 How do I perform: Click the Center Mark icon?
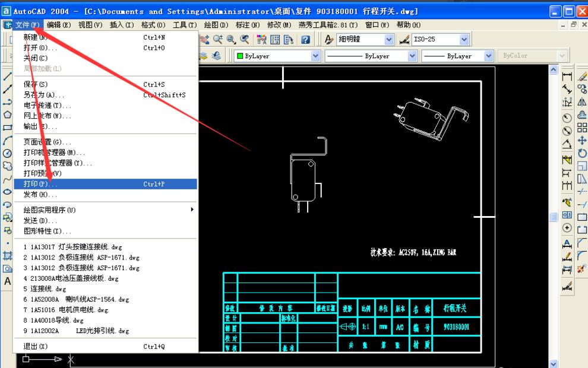pyautogui.click(x=567, y=227)
